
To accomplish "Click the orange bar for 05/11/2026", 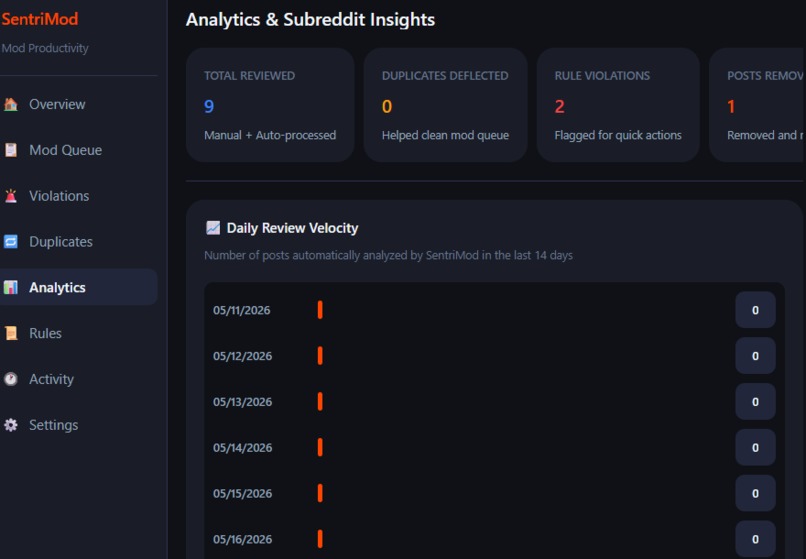I will pos(320,310).
